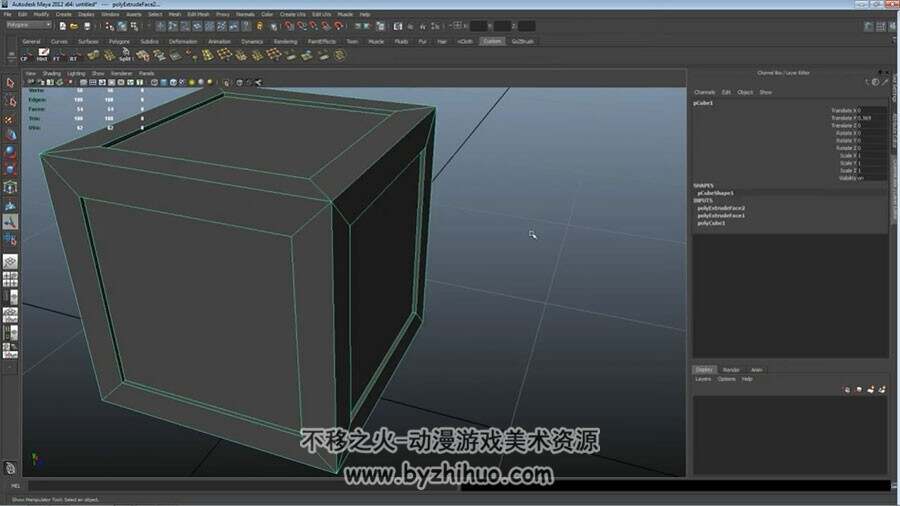Viewport: 900px width, 506px height.
Task: Click the pCube1 object name
Action: 703,103
